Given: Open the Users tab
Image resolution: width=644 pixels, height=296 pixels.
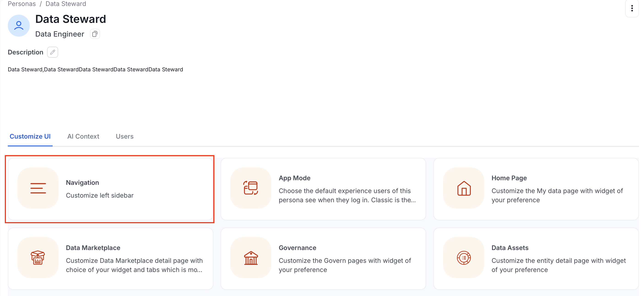Looking at the screenshot, I should pos(124,136).
